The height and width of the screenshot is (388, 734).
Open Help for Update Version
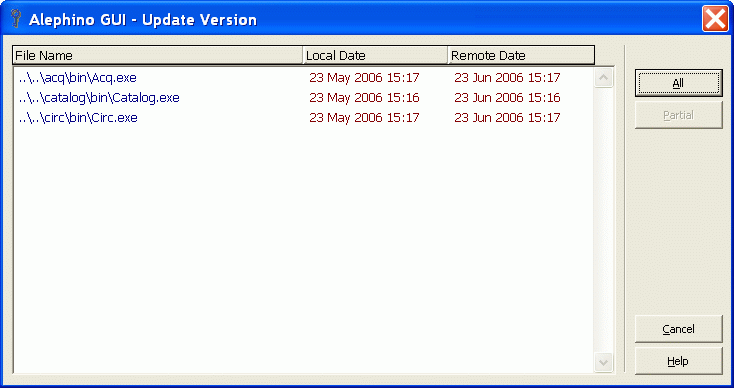pyautogui.click(x=678, y=361)
